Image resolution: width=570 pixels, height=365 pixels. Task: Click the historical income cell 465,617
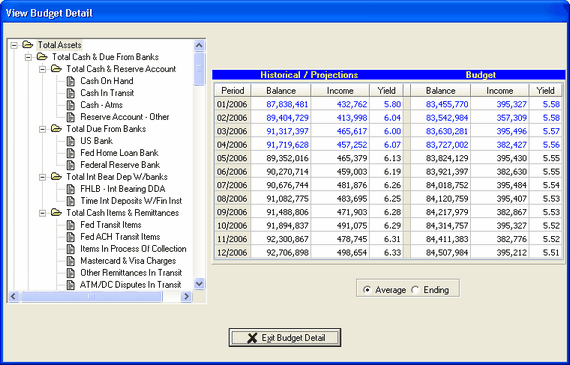(x=340, y=131)
